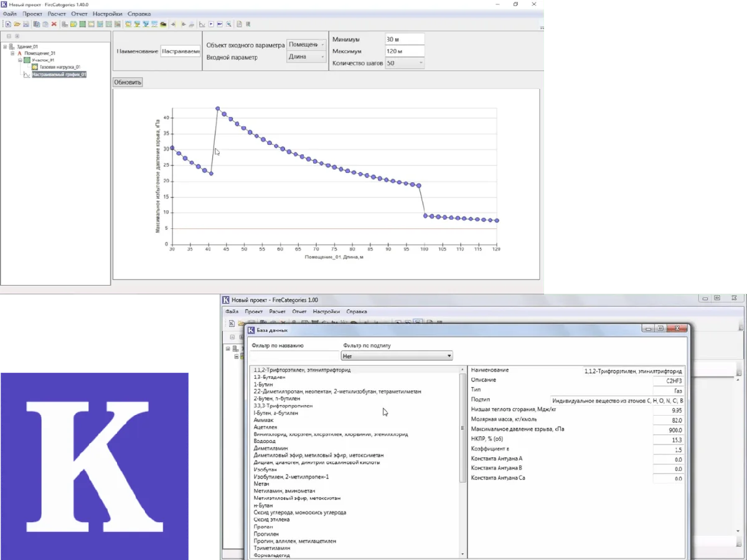
Task: Click the Максимум field showing 120 м
Action: coord(405,51)
